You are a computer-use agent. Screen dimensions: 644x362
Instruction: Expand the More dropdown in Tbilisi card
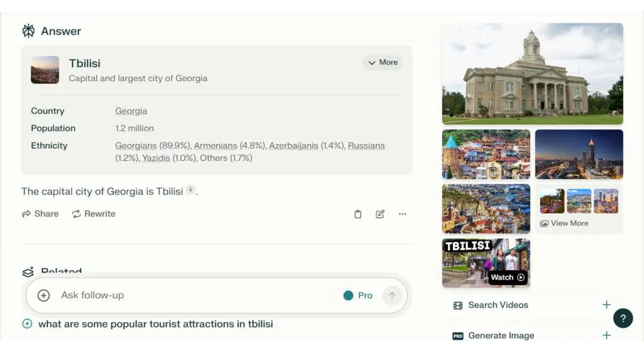(x=382, y=63)
